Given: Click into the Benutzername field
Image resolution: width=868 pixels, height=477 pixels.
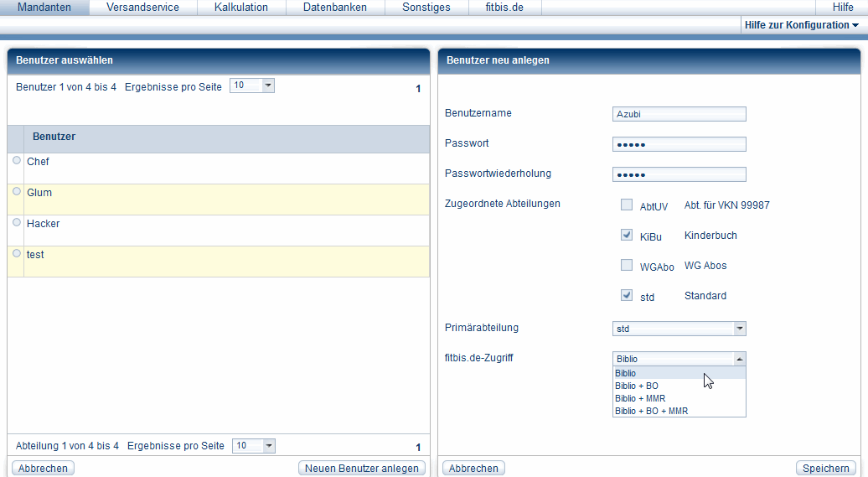Looking at the screenshot, I should click(679, 114).
